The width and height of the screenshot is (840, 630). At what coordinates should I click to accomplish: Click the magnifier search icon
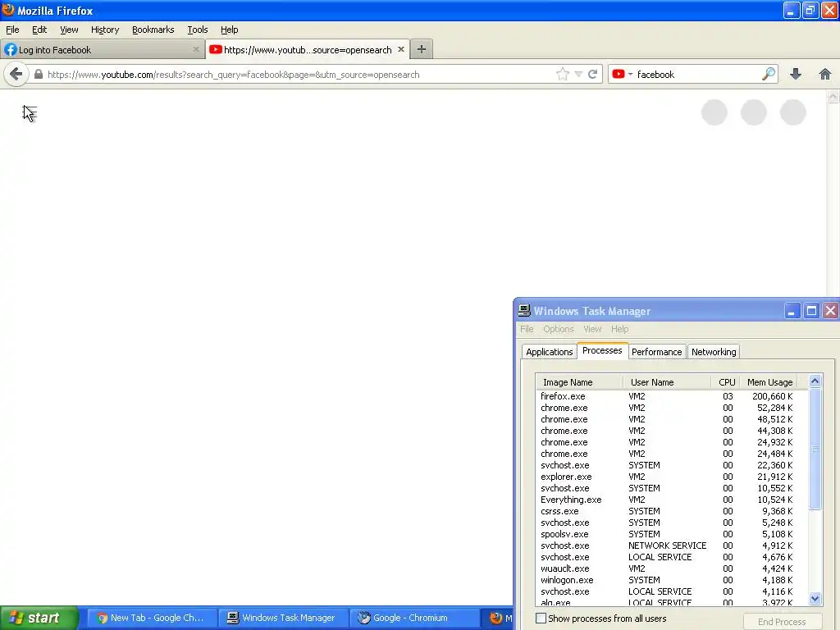(x=769, y=74)
